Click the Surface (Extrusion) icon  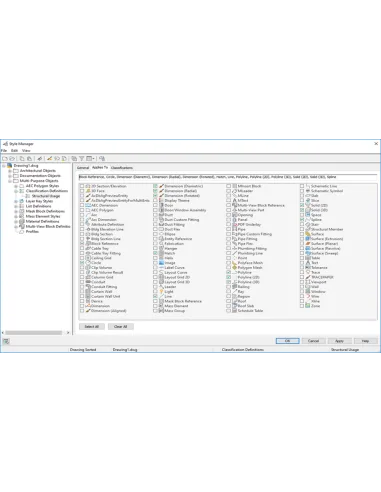308,239
